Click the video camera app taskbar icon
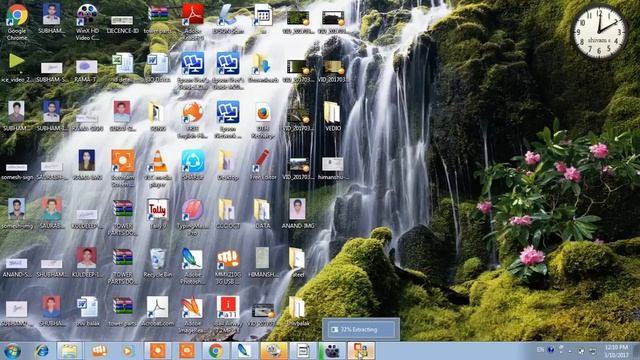 point(332,351)
